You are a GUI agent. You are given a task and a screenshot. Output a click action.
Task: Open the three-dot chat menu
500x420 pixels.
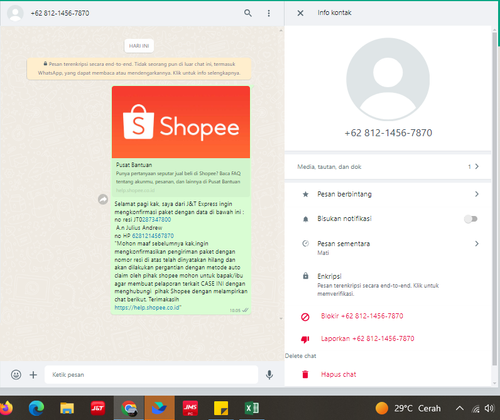point(269,13)
